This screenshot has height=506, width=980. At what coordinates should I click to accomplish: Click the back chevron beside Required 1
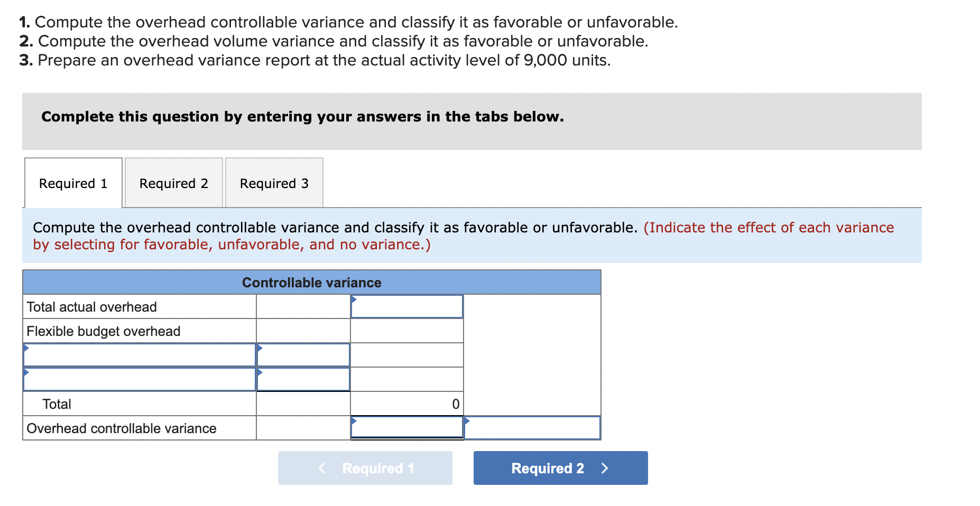coord(322,467)
